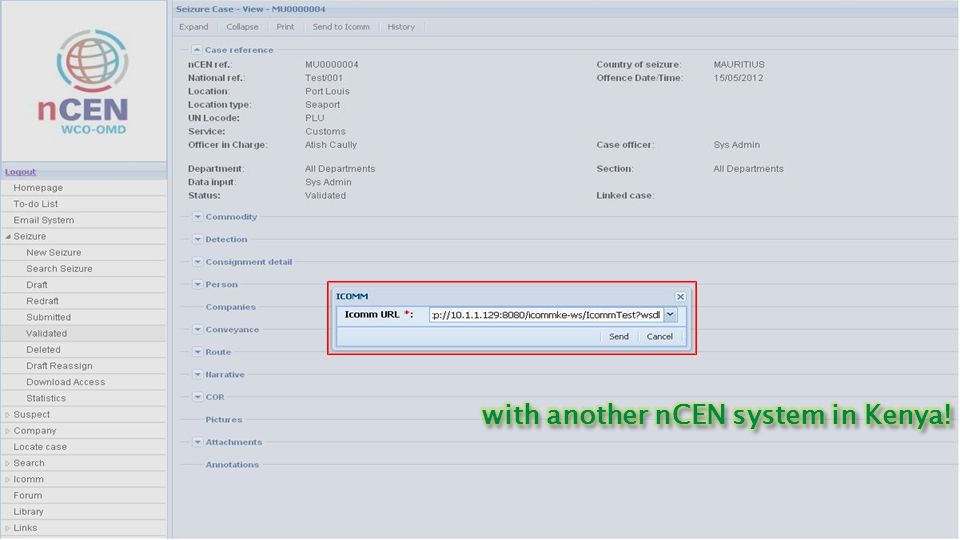Expand the Company tree arrow
This screenshot has width=960, height=540.
[x=8, y=431]
